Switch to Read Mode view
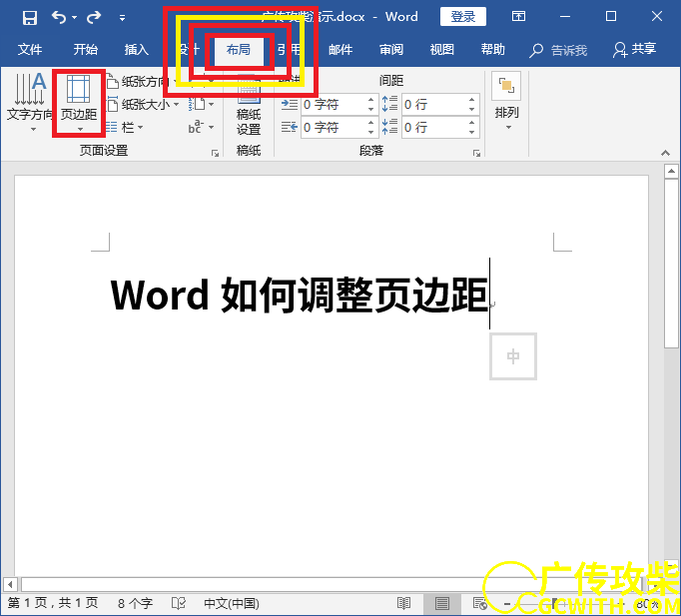The height and width of the screenshot is (616, 681). tap(404, 603)
